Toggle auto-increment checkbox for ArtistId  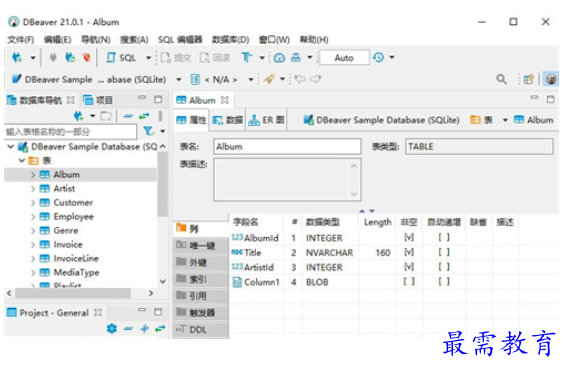(x=444, y=267)
